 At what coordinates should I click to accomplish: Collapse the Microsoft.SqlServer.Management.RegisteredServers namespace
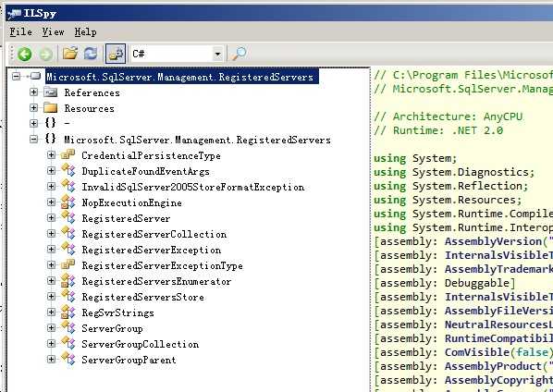coord(33,139)
